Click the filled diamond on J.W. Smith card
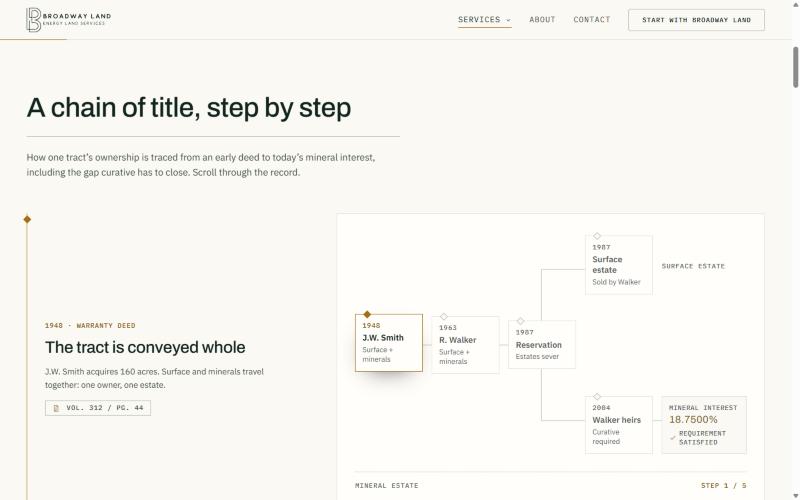Viewport: 800px width, 500px height. (367, 314)
